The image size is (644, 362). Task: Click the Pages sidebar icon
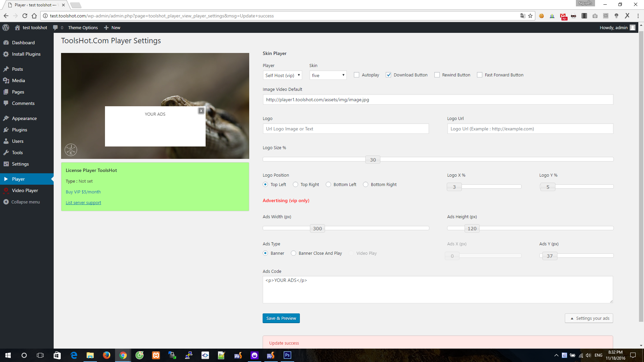[6, 92]
